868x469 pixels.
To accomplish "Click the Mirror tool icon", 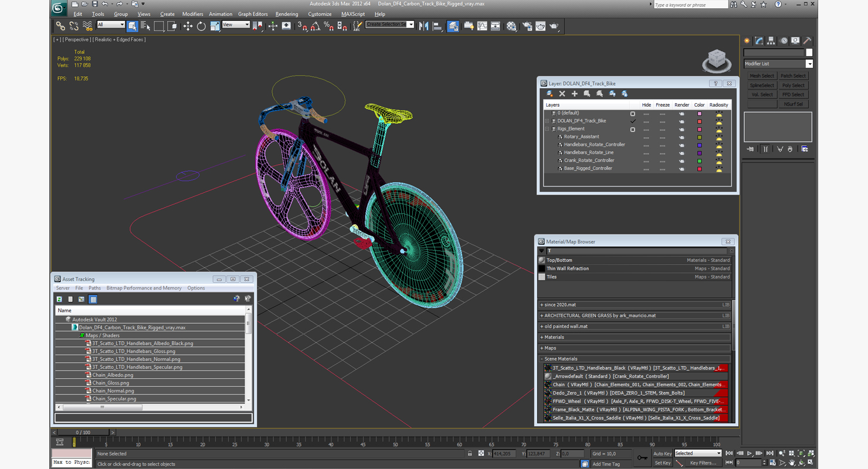I will click(424, 26).
